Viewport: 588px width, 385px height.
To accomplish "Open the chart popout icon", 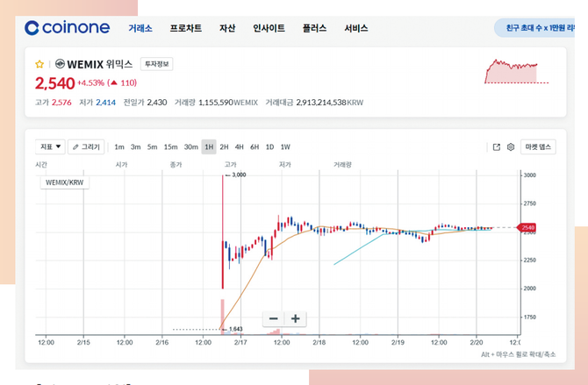I will click(x=496, y=147).
